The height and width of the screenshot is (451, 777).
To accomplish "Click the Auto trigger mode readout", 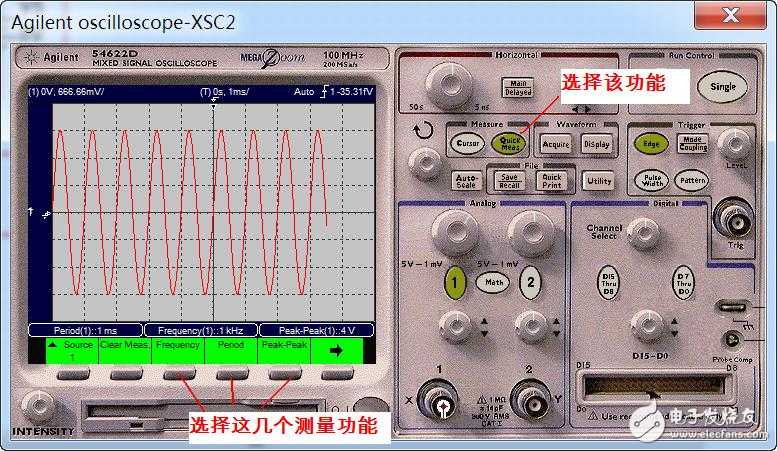I will (x=304, y=92).
